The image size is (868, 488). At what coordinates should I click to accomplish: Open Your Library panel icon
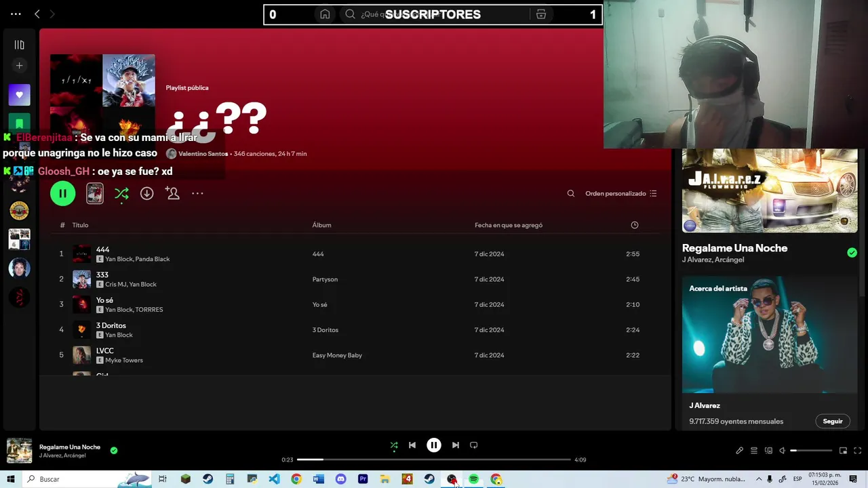(19, 45)
